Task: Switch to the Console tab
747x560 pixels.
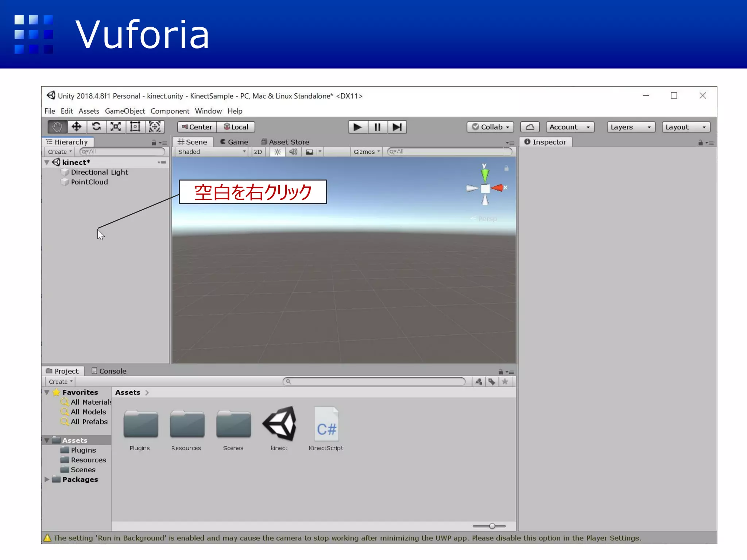Action: pos(109,371)
